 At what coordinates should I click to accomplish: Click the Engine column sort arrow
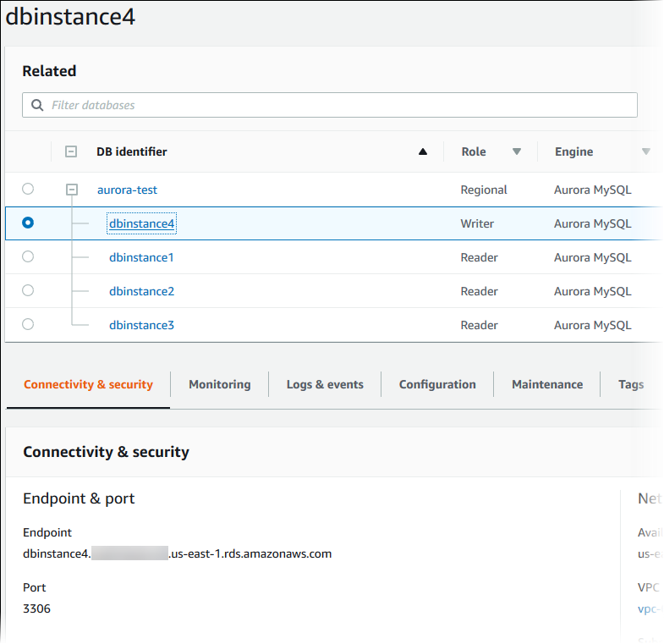[x=645, y=152]
